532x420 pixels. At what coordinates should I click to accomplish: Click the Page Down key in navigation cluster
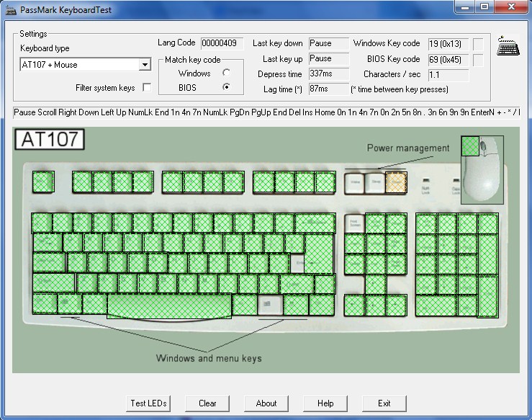(397, 264)
